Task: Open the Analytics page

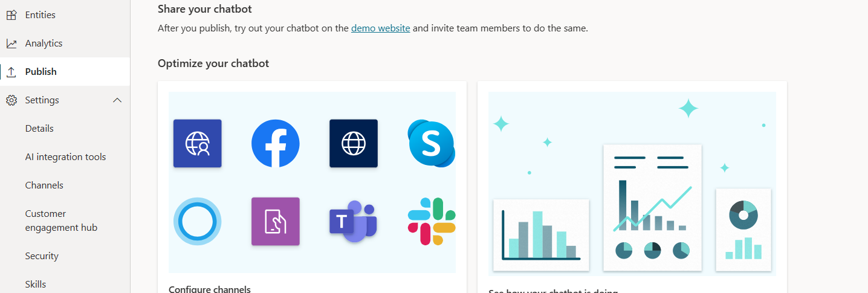Action: click(44, 43)
